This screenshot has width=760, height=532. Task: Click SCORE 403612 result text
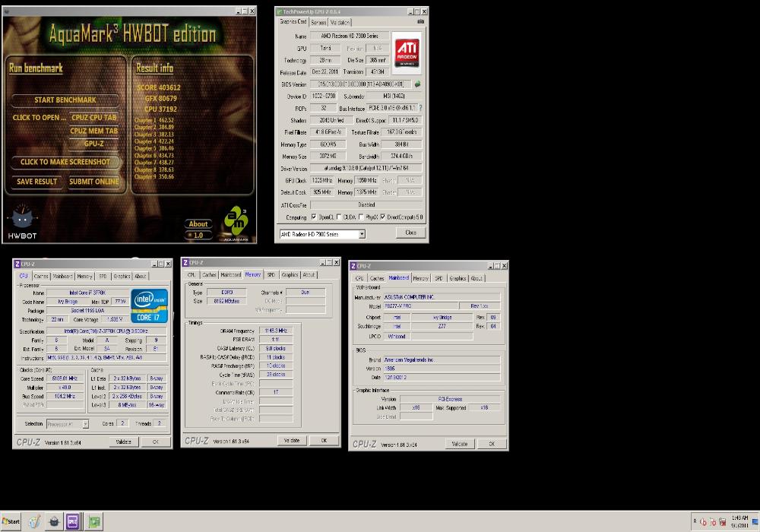tap(158, 87)
